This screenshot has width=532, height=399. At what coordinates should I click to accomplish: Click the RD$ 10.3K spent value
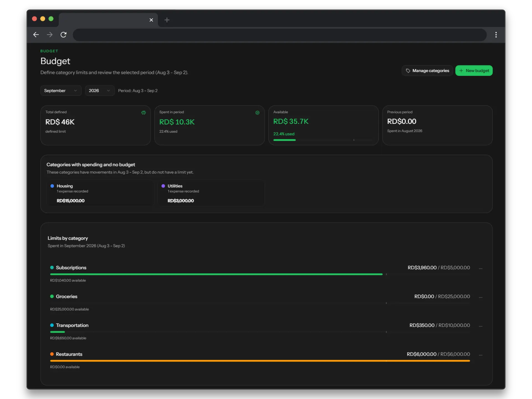tap(177, 122)
